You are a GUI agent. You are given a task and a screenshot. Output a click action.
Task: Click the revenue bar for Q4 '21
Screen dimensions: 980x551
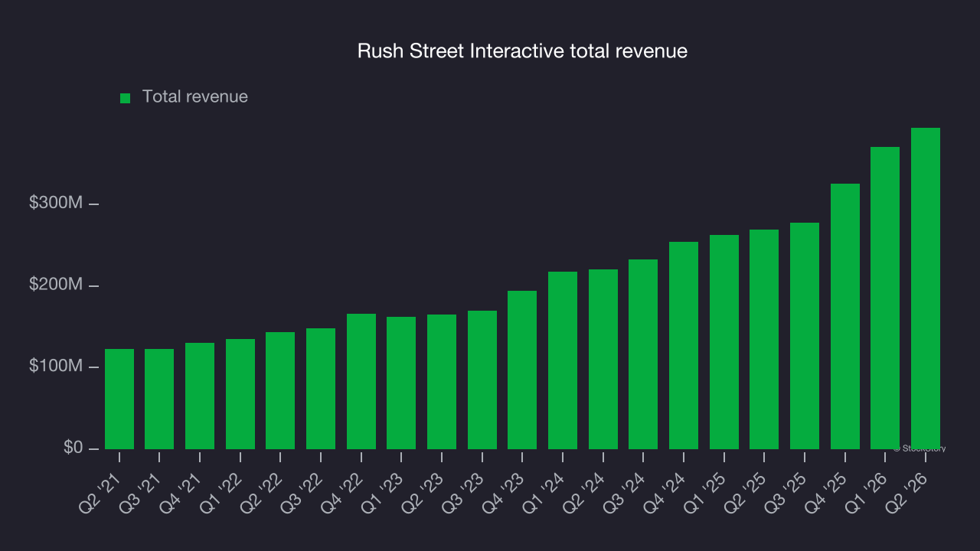(200, 396)
